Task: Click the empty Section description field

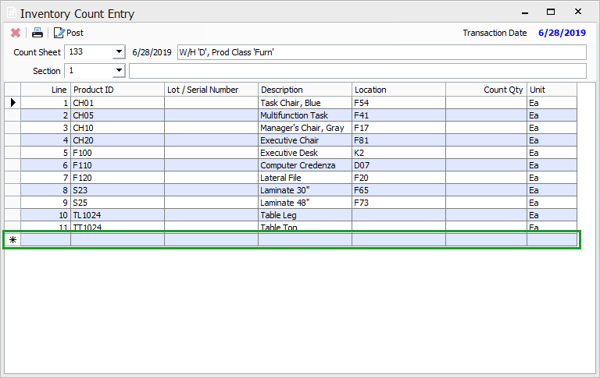Action: coord(357,71)
